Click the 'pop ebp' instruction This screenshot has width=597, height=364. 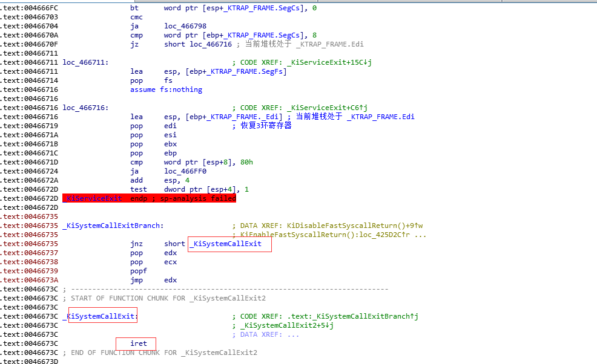click(153, 154)
